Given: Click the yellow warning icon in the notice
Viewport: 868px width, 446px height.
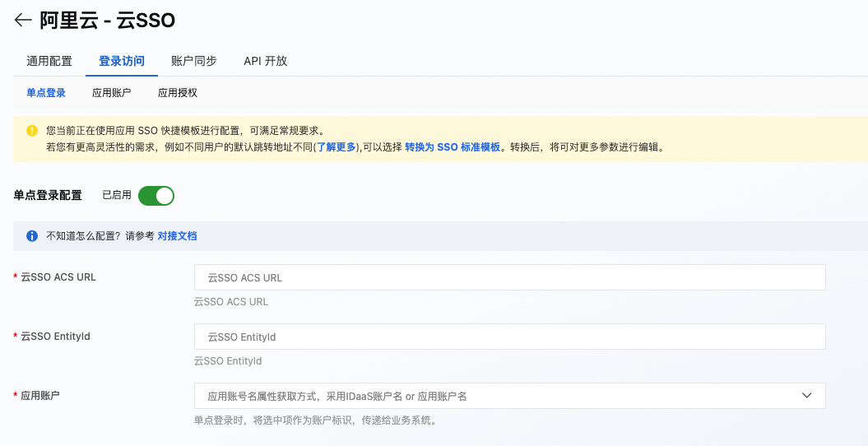Looking at the screenshot, I should coord(32,131).
